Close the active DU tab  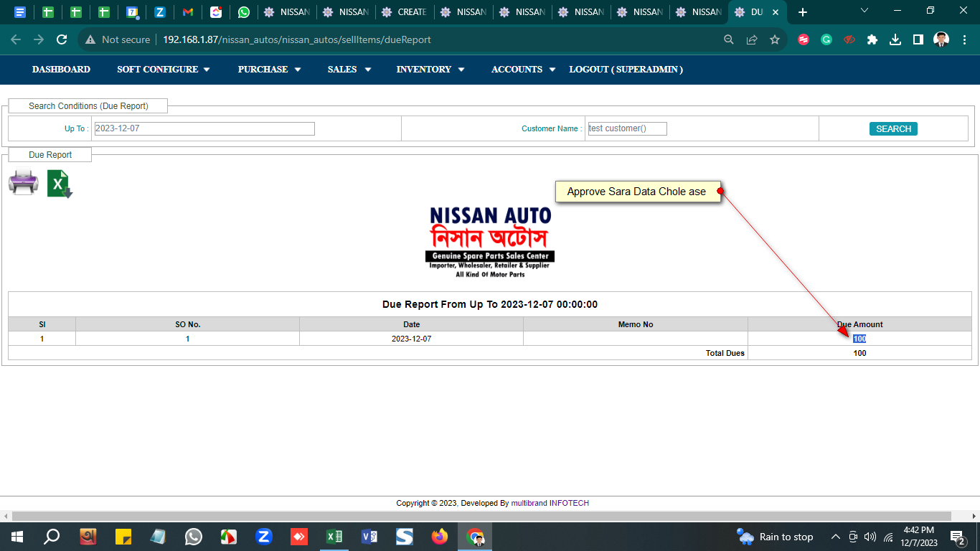[x=775, y=12]
